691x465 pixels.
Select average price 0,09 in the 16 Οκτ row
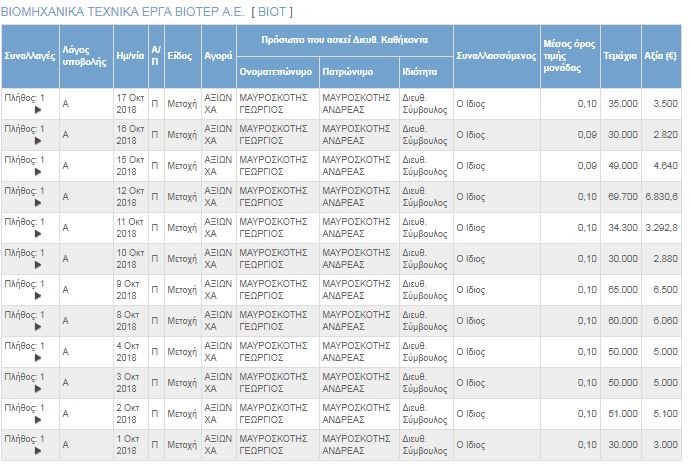pos(587,134)
